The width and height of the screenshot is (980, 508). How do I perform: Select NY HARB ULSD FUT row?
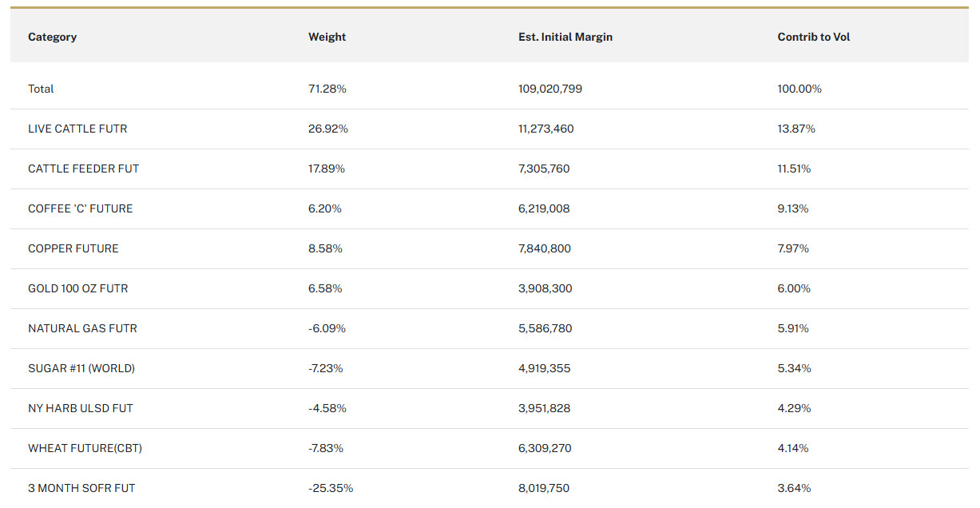pyautogui.click(x=80, y=408)
